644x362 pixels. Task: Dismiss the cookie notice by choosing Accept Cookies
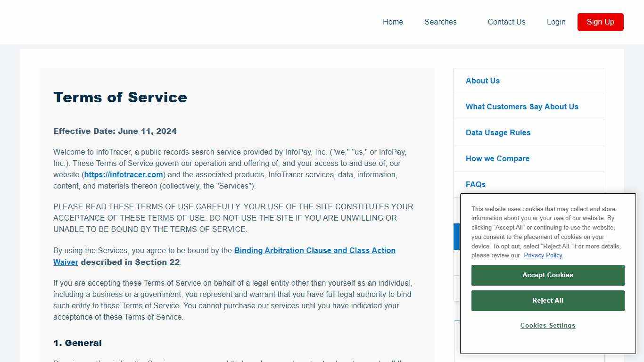point(548,275)
